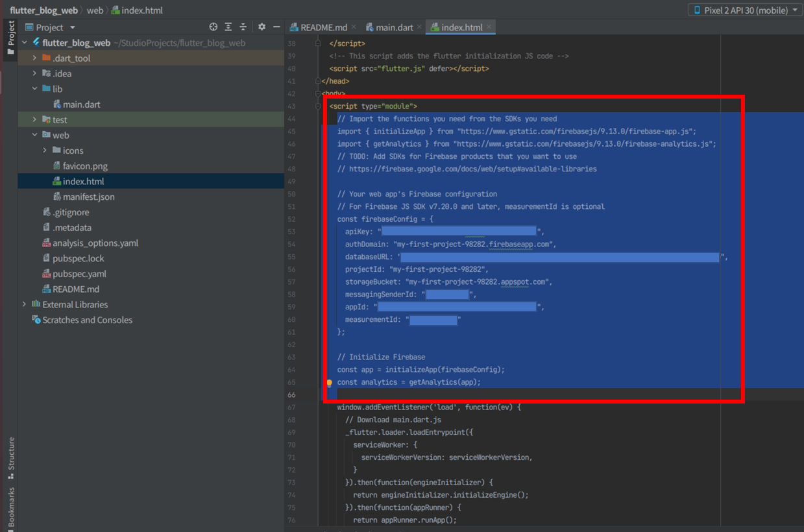
Task: Click the firebase-app.js import URL on line 45
Action: click(x=575, y=131)
